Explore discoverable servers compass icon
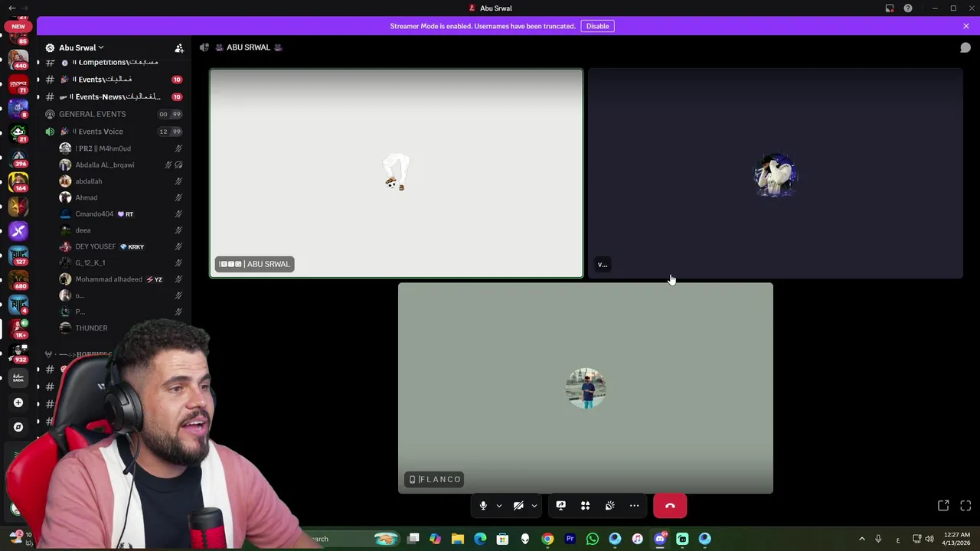This screenshot has width=980, height=551. click(18, 427)
